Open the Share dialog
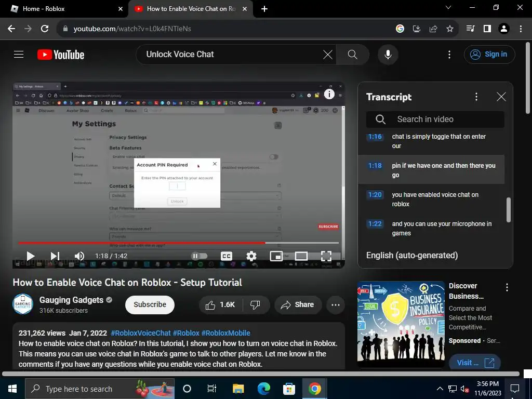Image resolution: width=532 pixels, height=399 pixels. [x=298, y=304]
